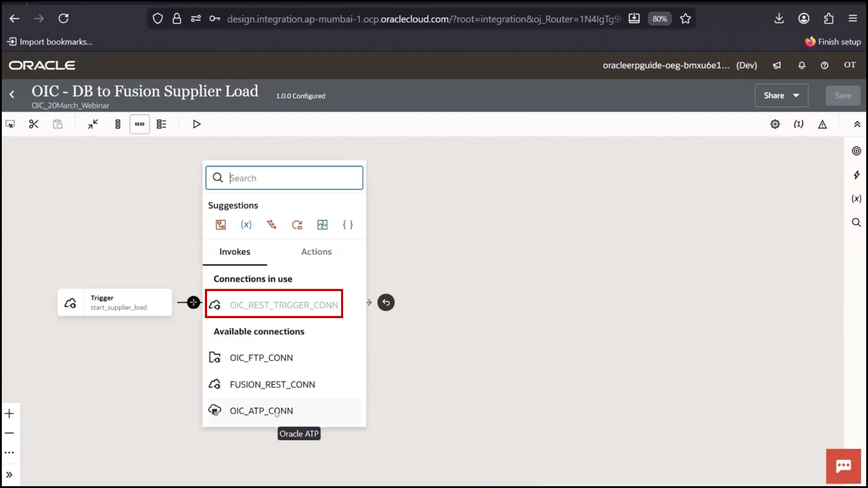868x488 pixels.
Task: Collapse toolbar with double chevron up
Action: [857, 124]
